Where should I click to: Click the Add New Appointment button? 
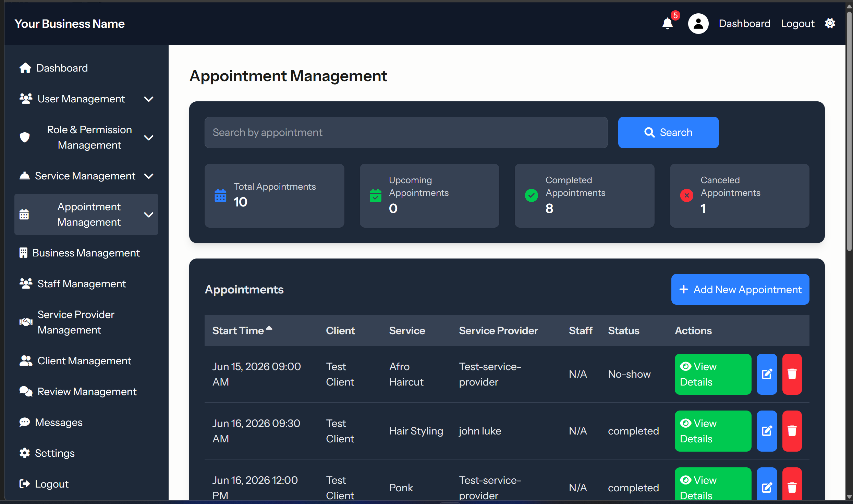coord(740,289)
